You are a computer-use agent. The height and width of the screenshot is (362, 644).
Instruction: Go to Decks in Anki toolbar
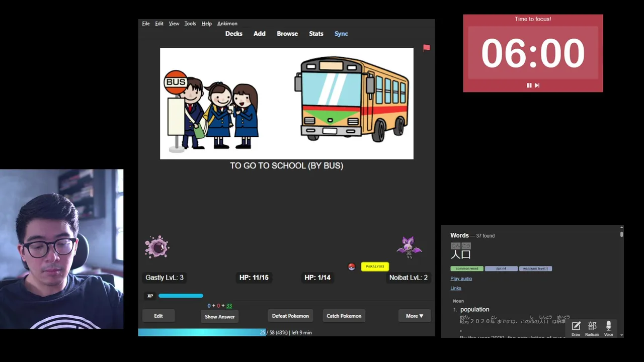[x=234, y=34]
